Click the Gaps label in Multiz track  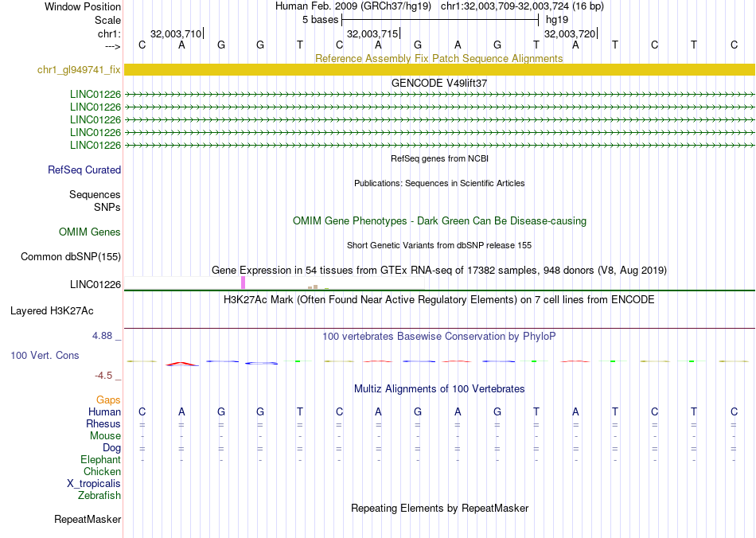click(108, 400)
